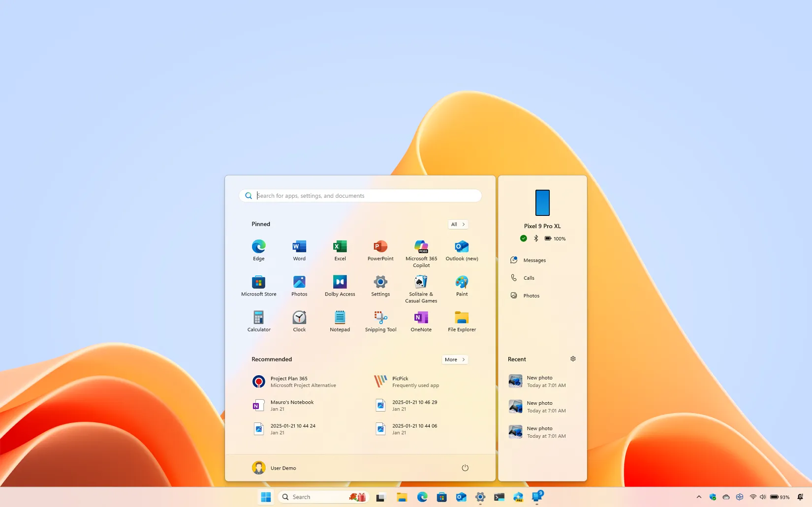Open the most recent New photo thumbnail
This screenshot has height=507, width=812.
pos(515,381)
